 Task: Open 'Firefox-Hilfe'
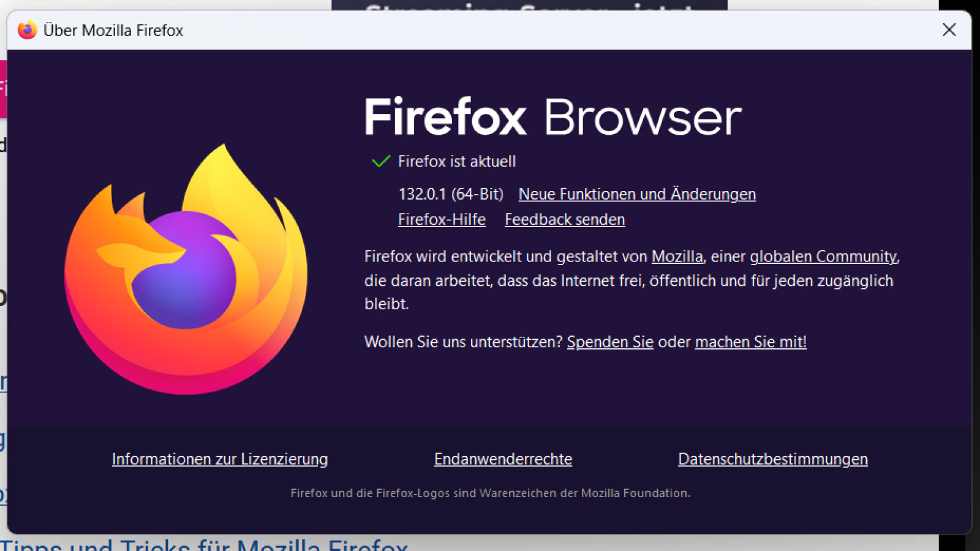point(442,219)
